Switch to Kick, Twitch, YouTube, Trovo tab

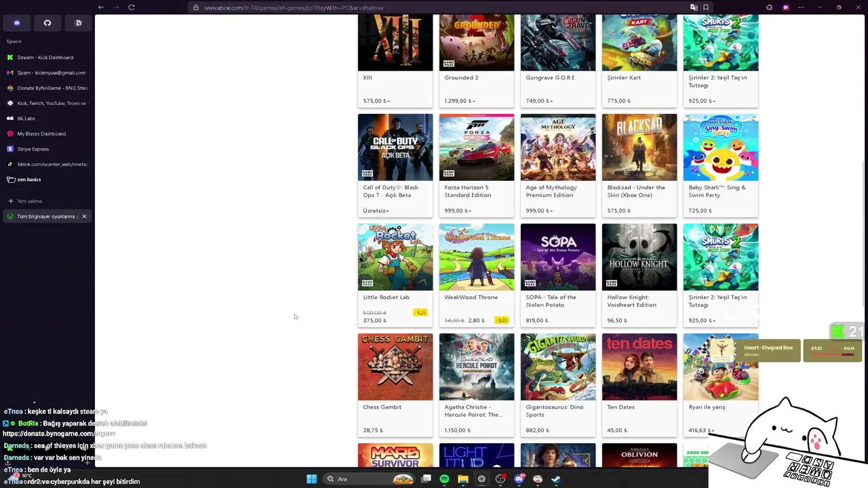pos(47,103)
